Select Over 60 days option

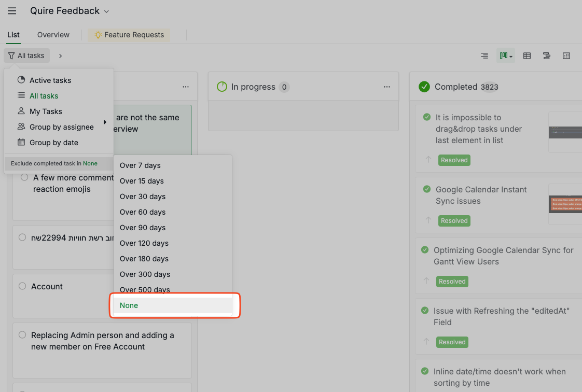click(173, 212)
